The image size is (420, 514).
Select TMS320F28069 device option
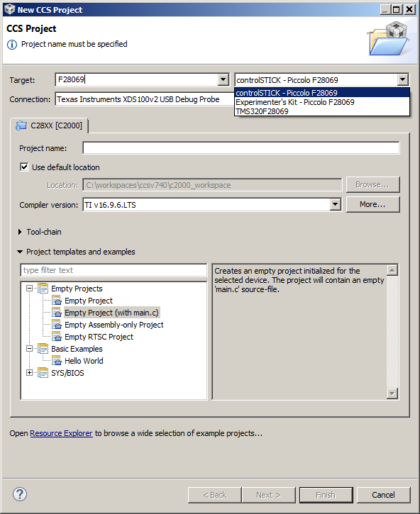(x=322, y=111)
